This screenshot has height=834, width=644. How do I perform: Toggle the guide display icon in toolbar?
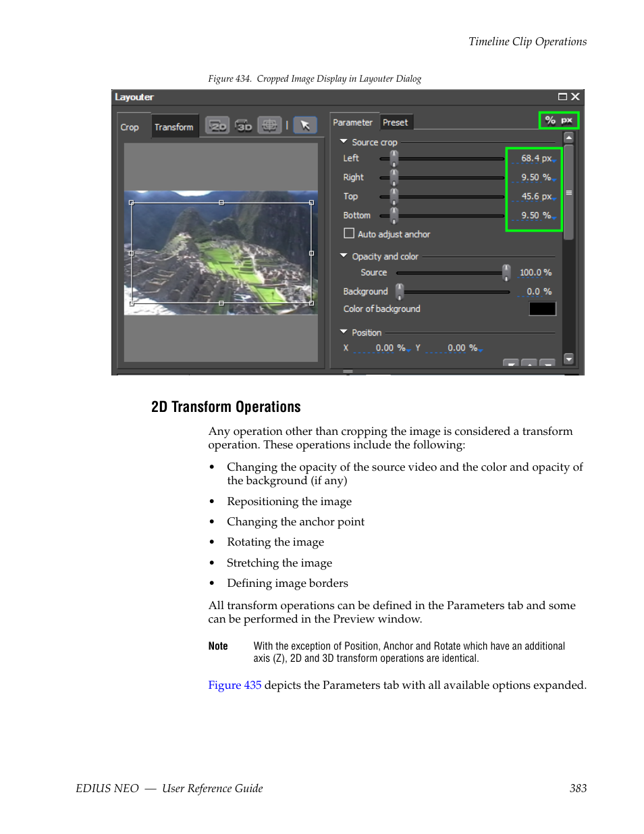click(269, 126)
